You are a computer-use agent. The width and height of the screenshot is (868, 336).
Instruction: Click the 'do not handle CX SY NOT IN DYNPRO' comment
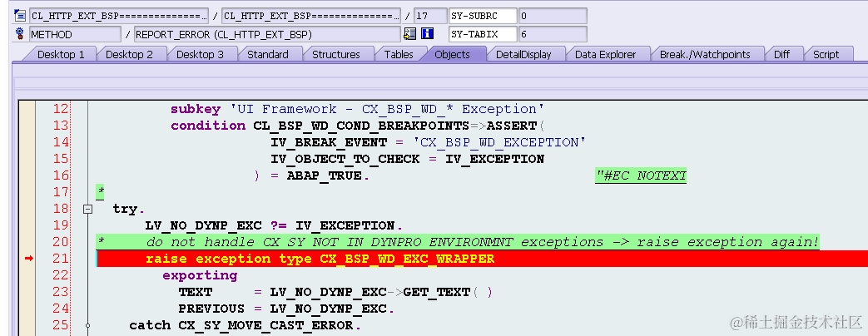click(483, 242)
